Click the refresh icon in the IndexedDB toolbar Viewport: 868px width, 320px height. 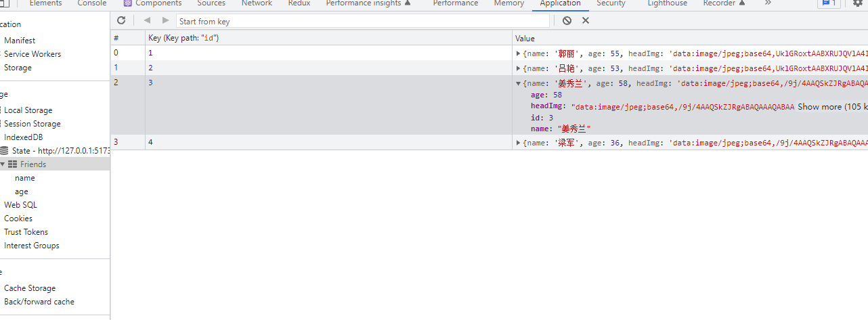tap(121, 20)
